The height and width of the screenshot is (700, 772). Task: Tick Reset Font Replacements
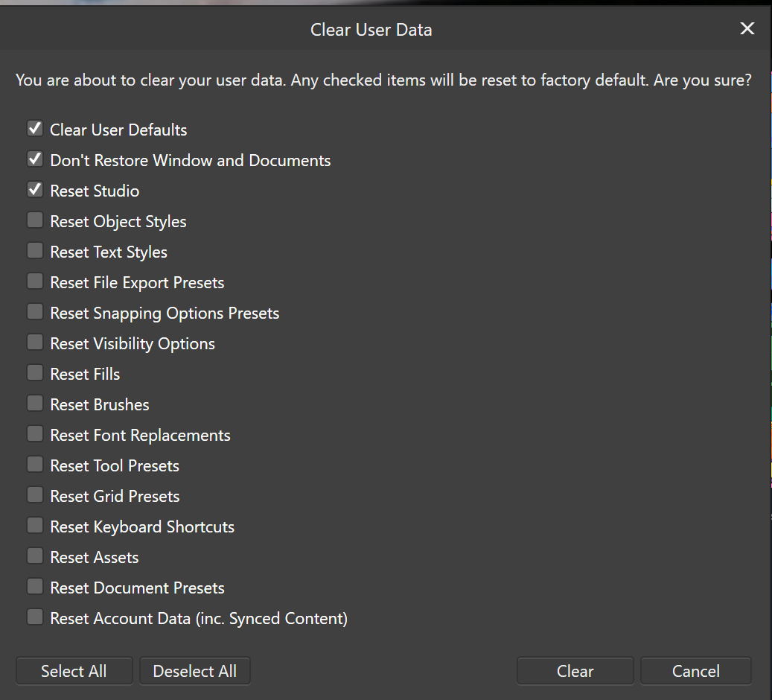35,434
